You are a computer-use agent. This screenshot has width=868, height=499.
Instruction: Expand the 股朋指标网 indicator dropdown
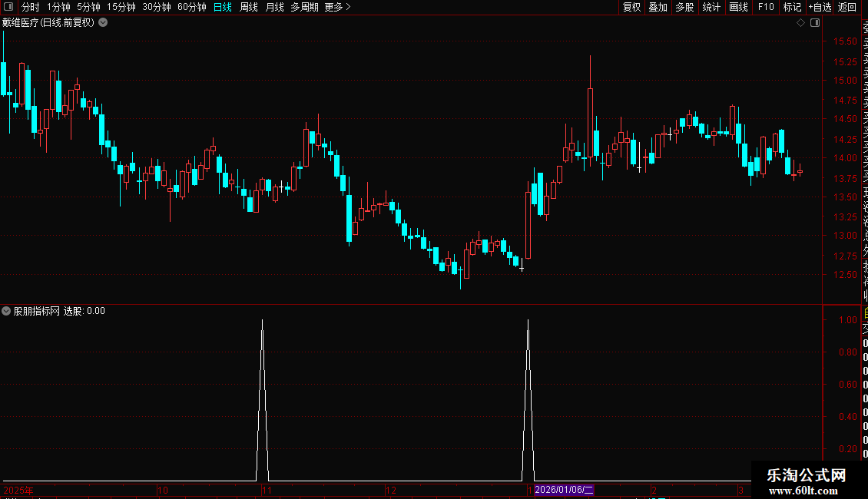click(x=6, y=311)
